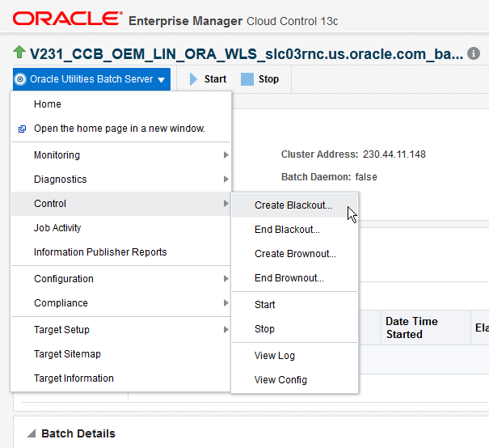Open the Diagnostics menu item
The image size is (489, 448).
[x=121, y=180]
